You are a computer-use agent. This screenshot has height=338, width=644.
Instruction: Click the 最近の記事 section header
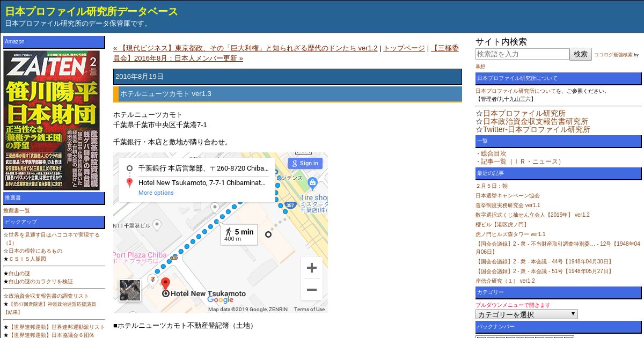click(559, 174)
